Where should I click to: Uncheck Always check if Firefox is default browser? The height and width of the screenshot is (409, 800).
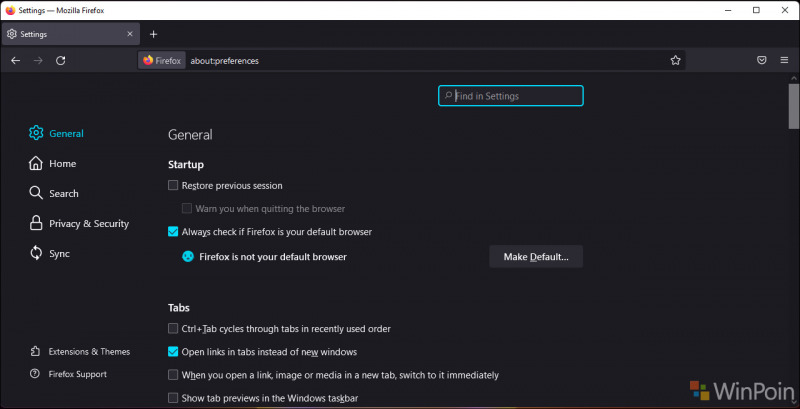coord(173,232)
